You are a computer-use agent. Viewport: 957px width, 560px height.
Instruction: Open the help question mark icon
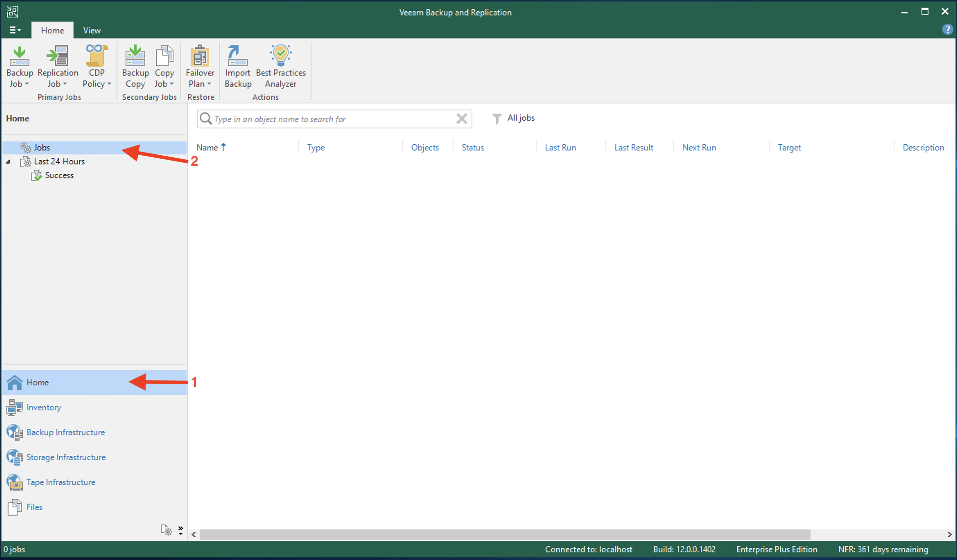[x=947, y=29]
